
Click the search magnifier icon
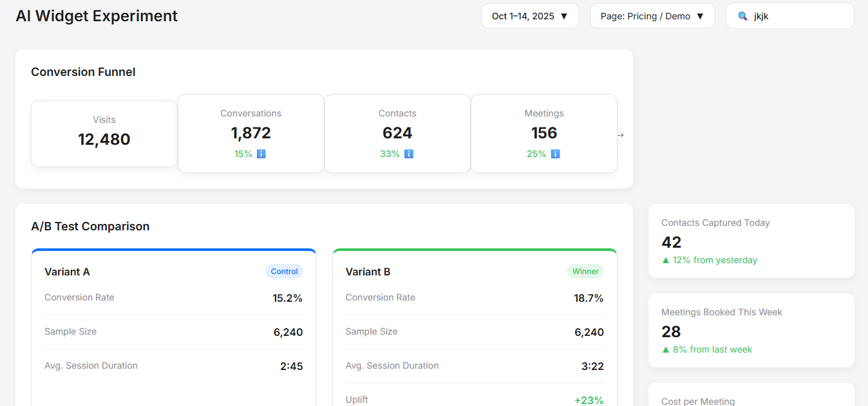pos(742,15)
